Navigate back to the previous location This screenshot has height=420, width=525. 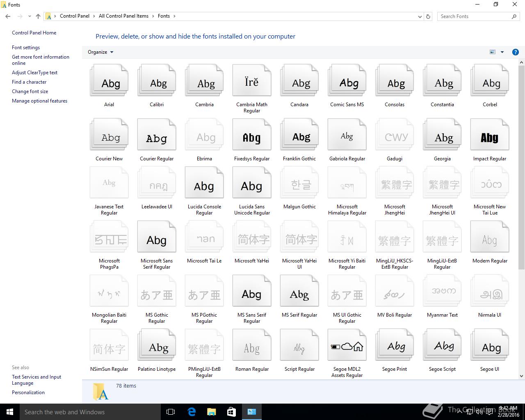(8, 16)
